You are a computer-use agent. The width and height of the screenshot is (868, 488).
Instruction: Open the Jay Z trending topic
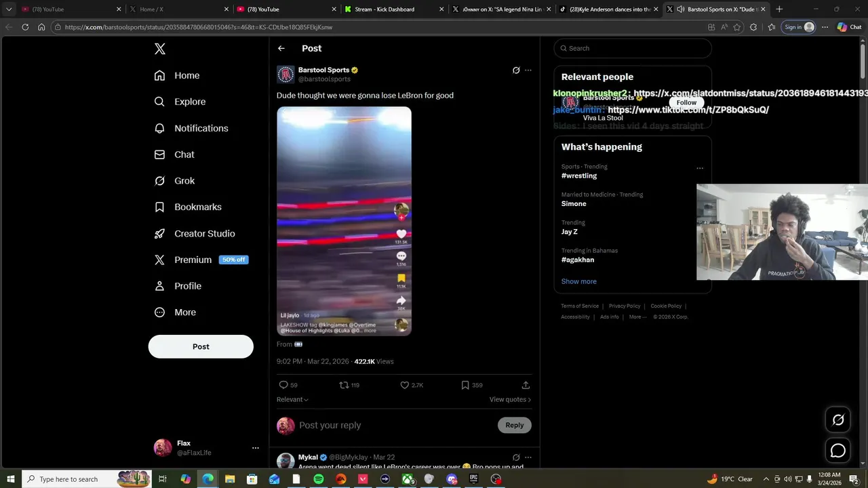[570, 232]
